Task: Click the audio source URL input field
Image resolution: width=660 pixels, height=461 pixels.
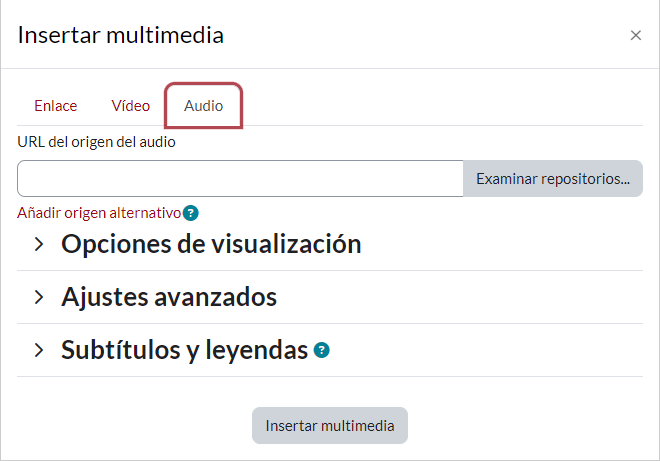Action: click(x=240, y=179)
